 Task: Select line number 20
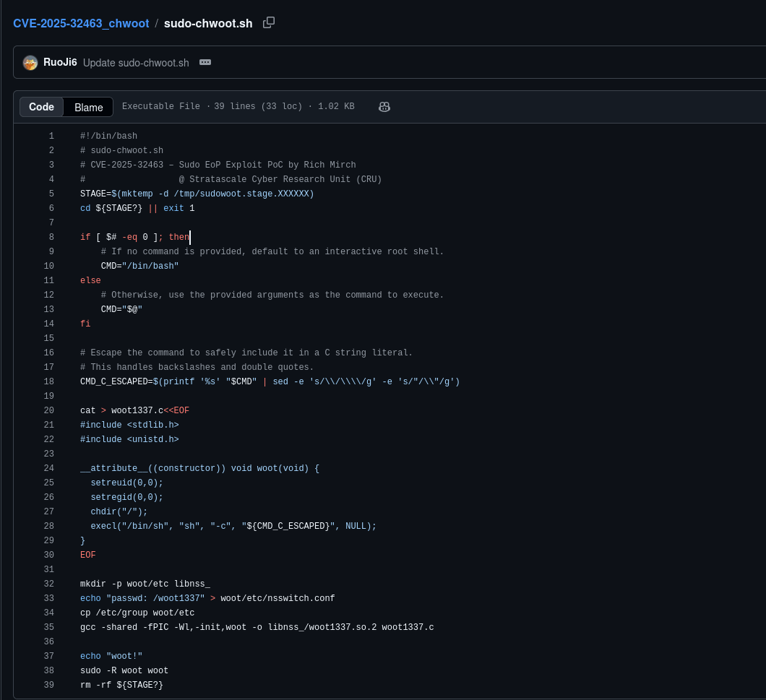[49, 410]
